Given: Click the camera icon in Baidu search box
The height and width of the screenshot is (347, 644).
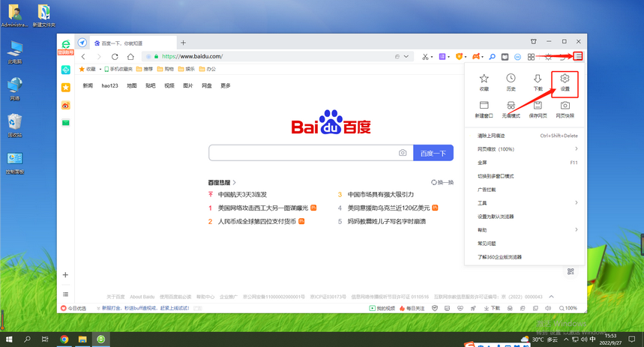Looking at the screenshot, I should click(x=403, y=153).
